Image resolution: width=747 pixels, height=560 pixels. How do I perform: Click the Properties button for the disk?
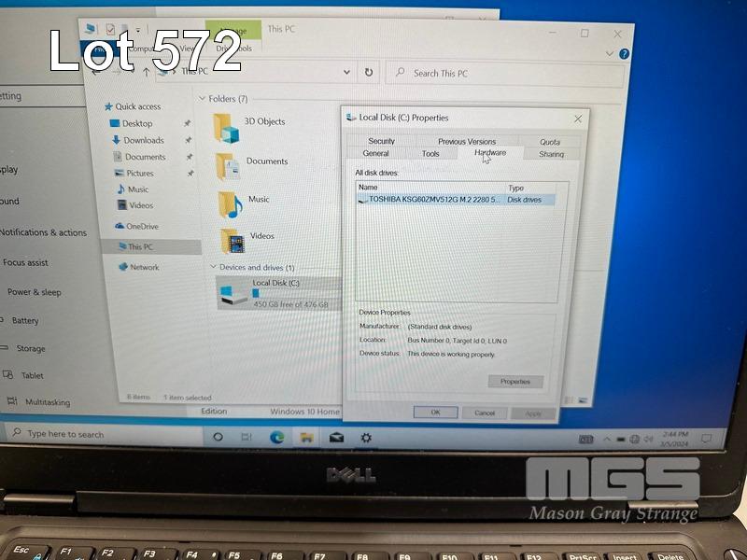click(x=514, y=382)
